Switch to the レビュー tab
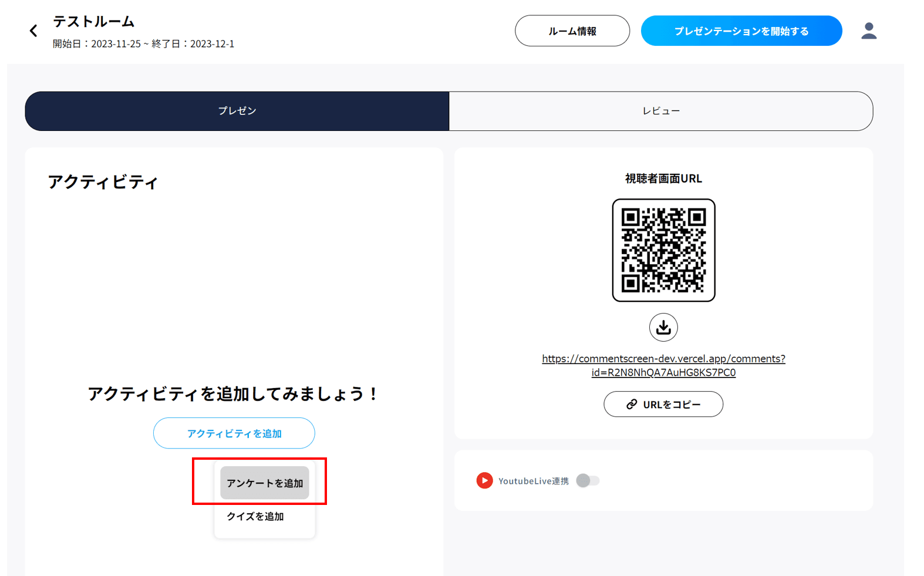This screenshot has height=576, width=924. pos(661,111)
